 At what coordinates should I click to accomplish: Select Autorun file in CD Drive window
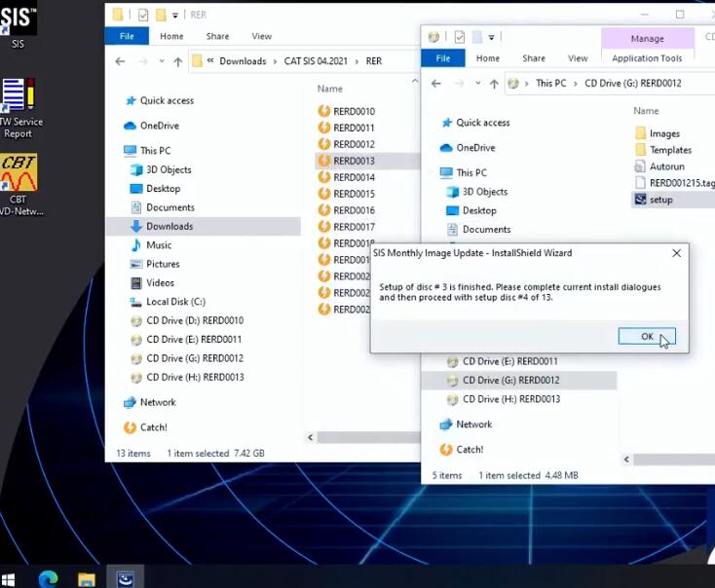[666, 166]
